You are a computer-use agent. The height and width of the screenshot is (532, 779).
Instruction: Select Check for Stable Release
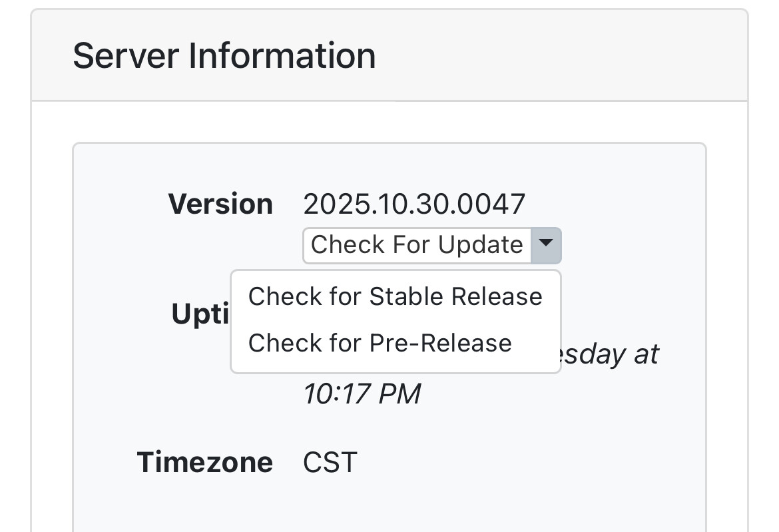coord(395,296)
